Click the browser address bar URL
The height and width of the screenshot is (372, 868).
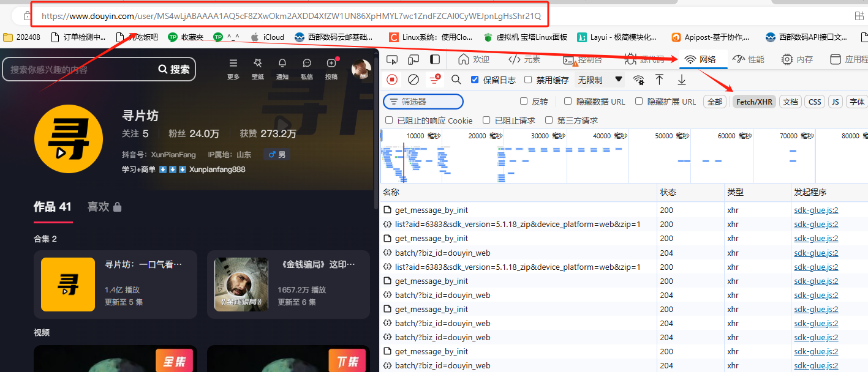[x=291, y=16]
